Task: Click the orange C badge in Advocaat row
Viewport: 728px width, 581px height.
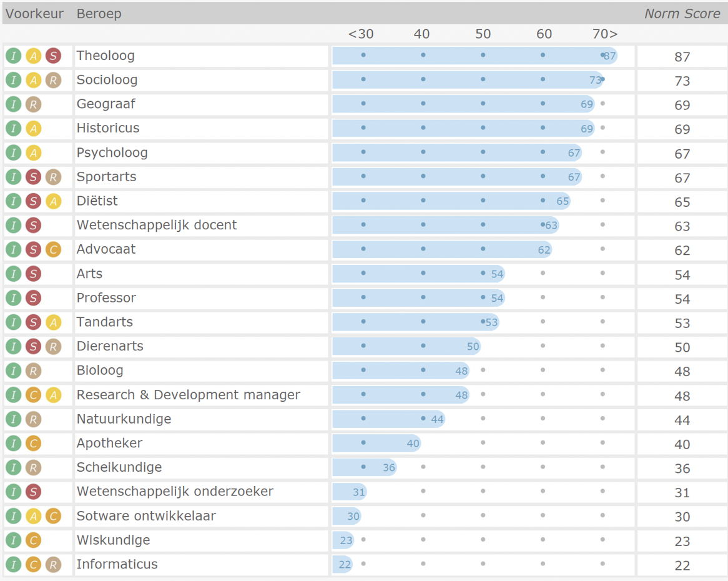Action: tap(53, 250)
